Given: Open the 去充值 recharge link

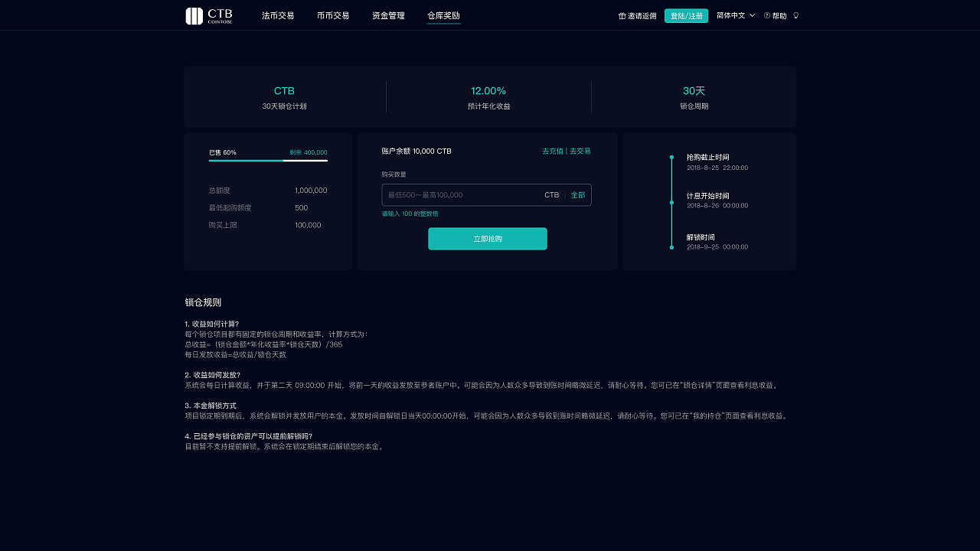Looking at the screenshot, I should [x=552, y=152].
